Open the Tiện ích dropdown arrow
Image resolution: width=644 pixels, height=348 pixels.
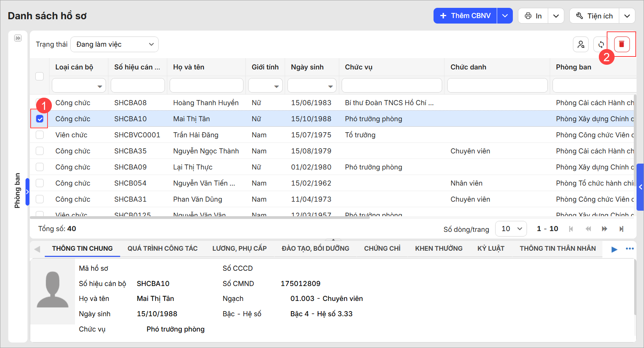[627, 16]
